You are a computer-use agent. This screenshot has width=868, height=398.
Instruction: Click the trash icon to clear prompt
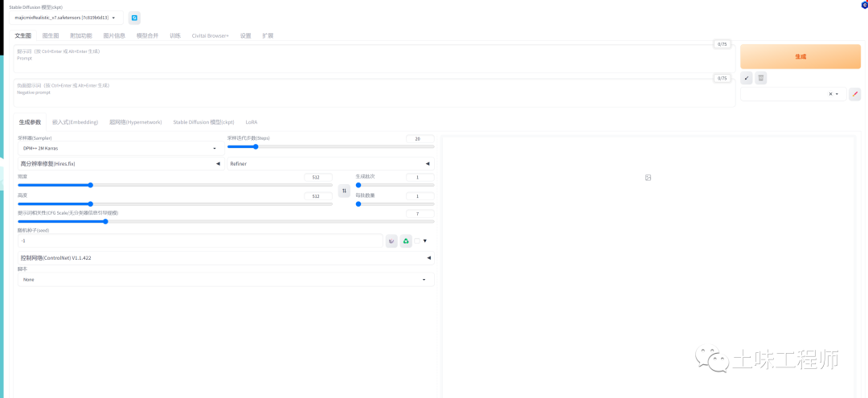tap(761, 78)
